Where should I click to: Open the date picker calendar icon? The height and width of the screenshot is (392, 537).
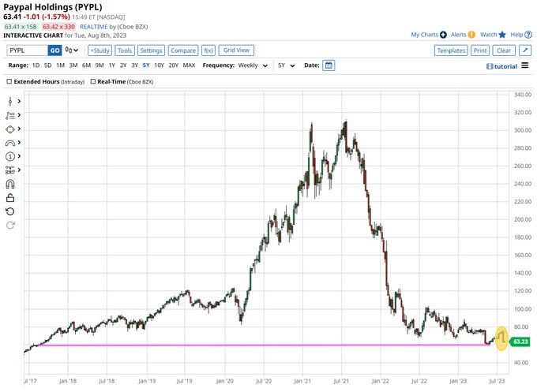click(329, 65)
